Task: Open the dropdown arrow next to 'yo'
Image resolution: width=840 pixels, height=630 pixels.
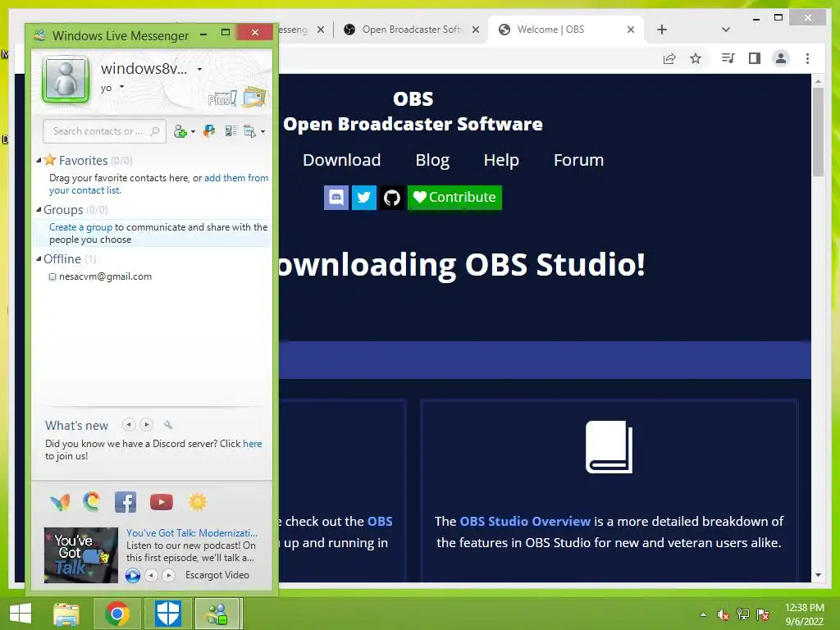Action: [122, 87]
